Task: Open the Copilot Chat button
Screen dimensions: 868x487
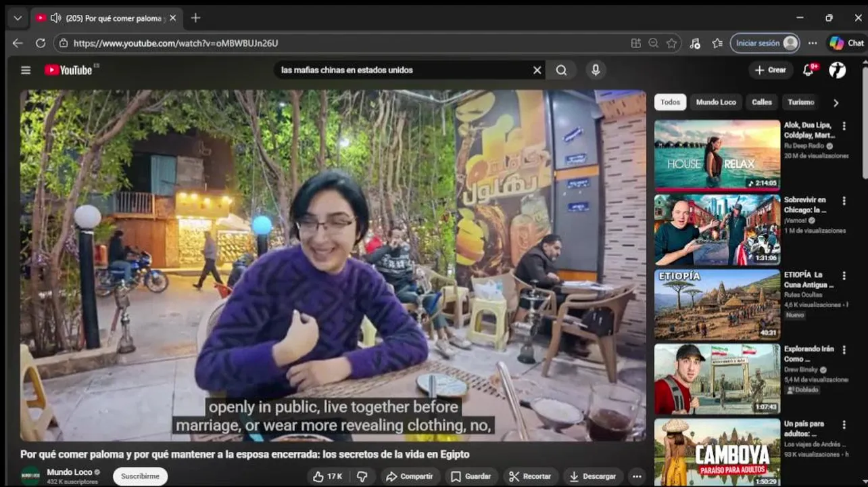Action: point(847,43)
